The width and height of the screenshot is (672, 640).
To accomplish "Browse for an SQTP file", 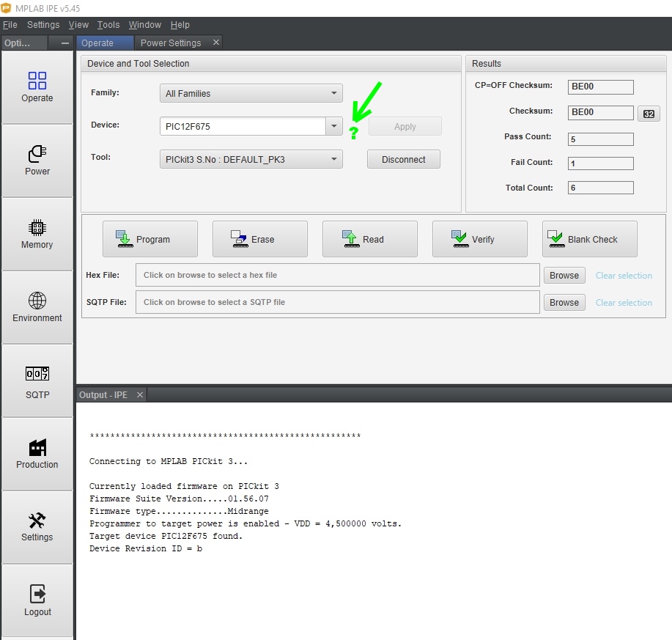I will coord(564,302).
